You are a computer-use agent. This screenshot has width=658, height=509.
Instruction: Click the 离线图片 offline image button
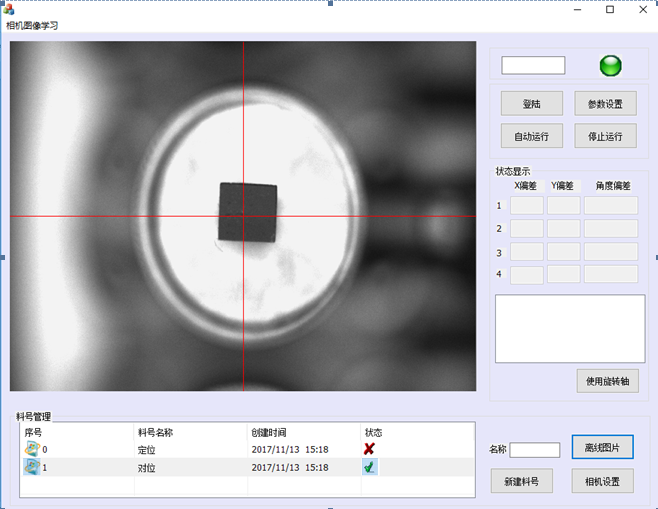pos(602,447)
